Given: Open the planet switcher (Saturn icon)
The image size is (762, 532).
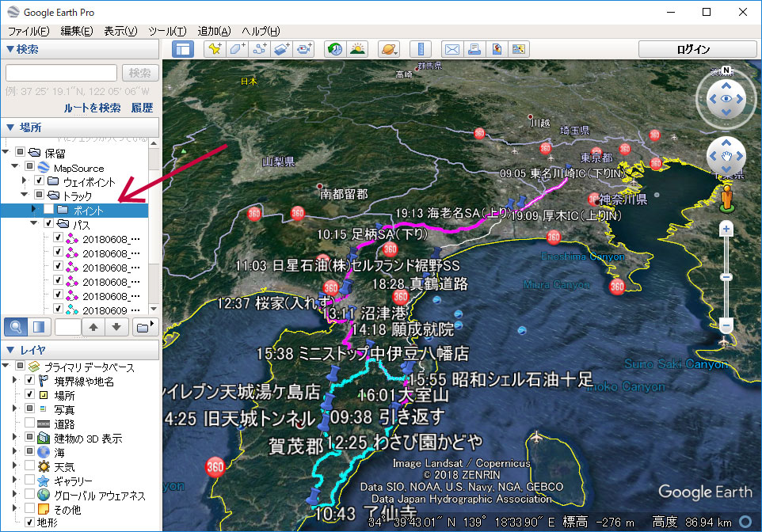Looking at the screenshot, I should pyautogui.click(x=389, y=49).
